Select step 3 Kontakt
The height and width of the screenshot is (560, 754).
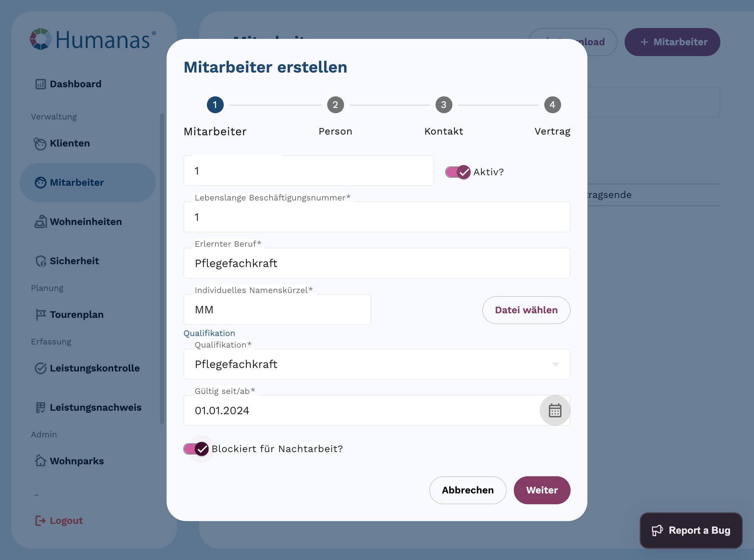click(x=444, y=105)
